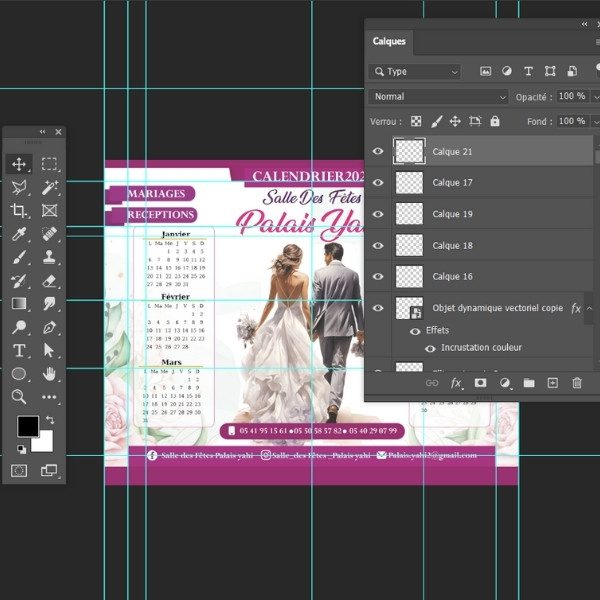Add a layer mask
Screen dimensions: 600x600
point(480,382)
